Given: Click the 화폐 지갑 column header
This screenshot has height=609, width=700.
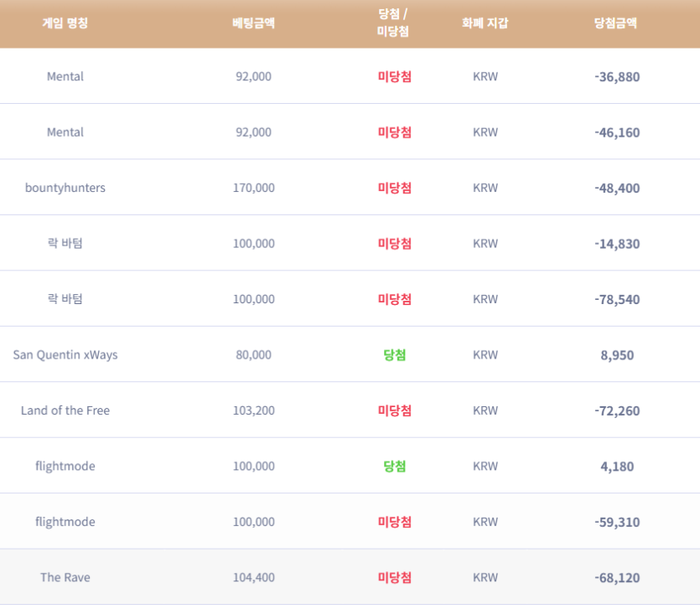Looking at the screenshot, I should point(485,23).
